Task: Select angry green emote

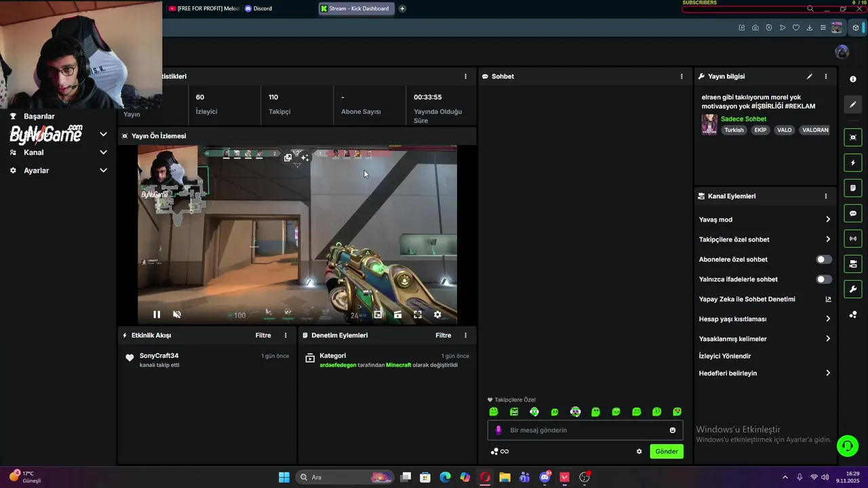Action: point(514,411)
